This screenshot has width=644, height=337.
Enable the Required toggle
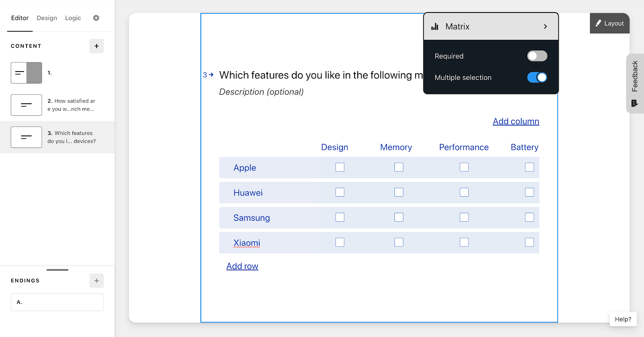click(x=537, y=56)
